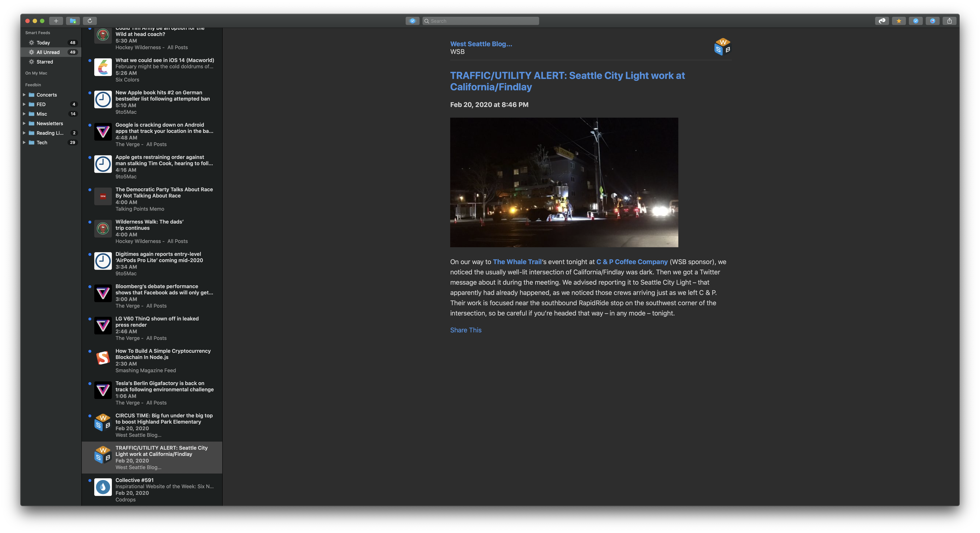This screenshot has height=533, width=980.
Task: Expand the Reading Li... folder
Action: (24, 133)
